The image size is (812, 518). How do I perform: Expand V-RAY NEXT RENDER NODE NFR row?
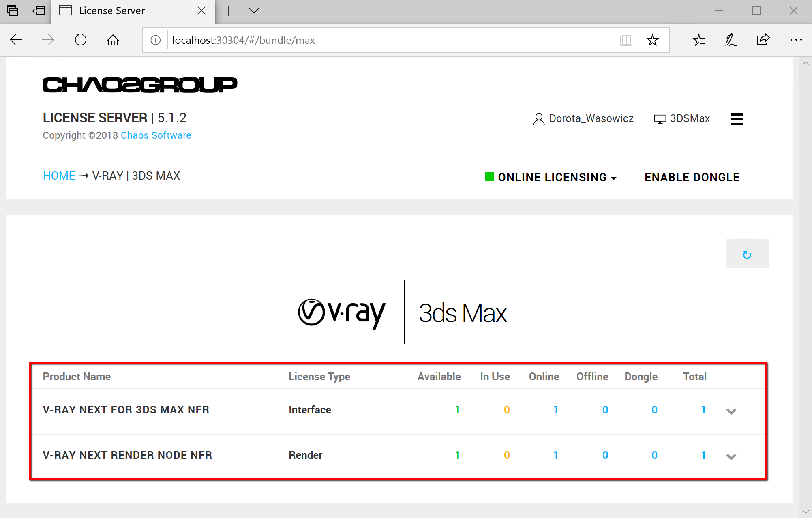click(x=731, y=456)
